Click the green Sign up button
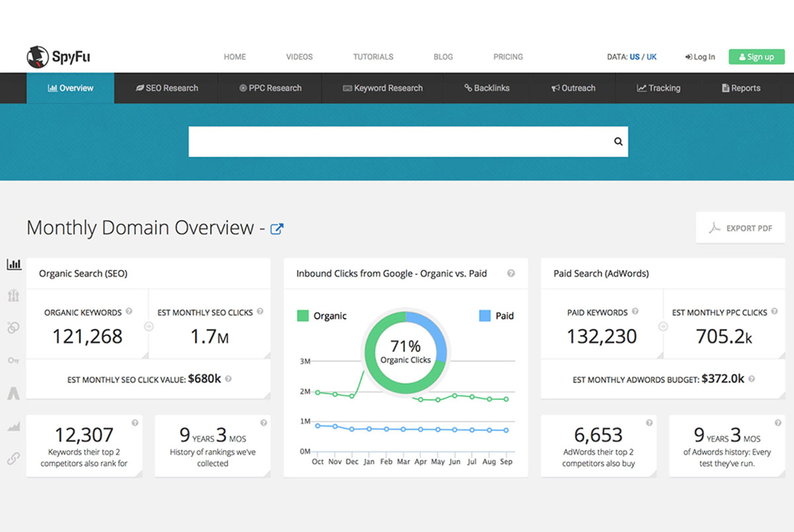This screenshot has width=794, height=532. coord(756,57)
